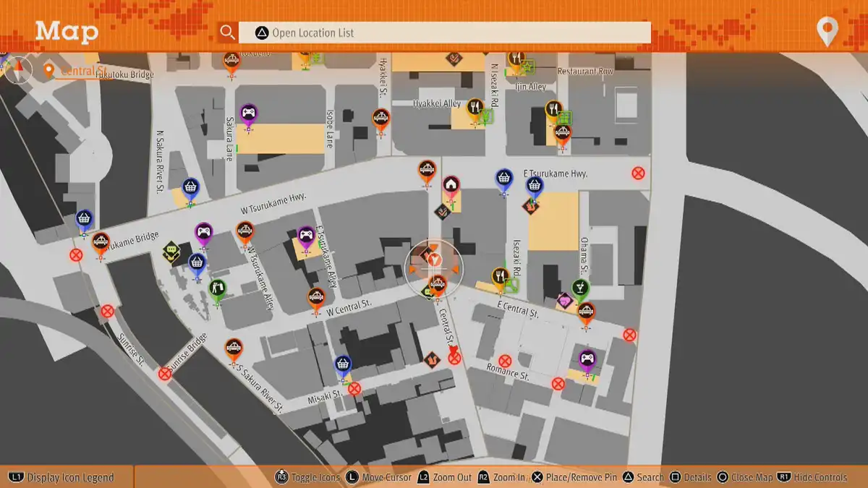The image size is (868, 488).
Task: Click the yellow chat bubble diamond icon
Action: (x=171, y=250)
